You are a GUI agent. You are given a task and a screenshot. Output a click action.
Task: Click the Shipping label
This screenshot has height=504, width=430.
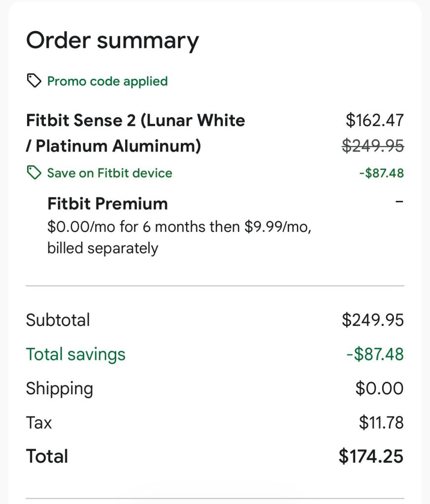(x=59, y=388)
